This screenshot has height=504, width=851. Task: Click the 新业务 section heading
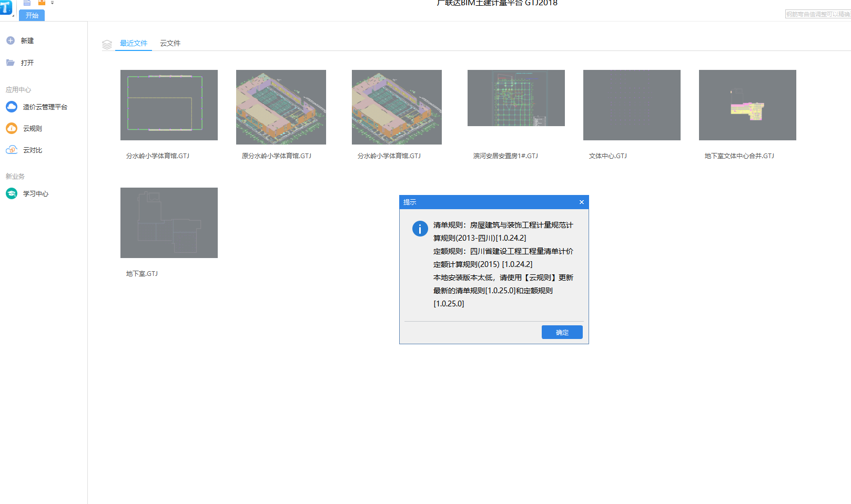click(15, 176)
